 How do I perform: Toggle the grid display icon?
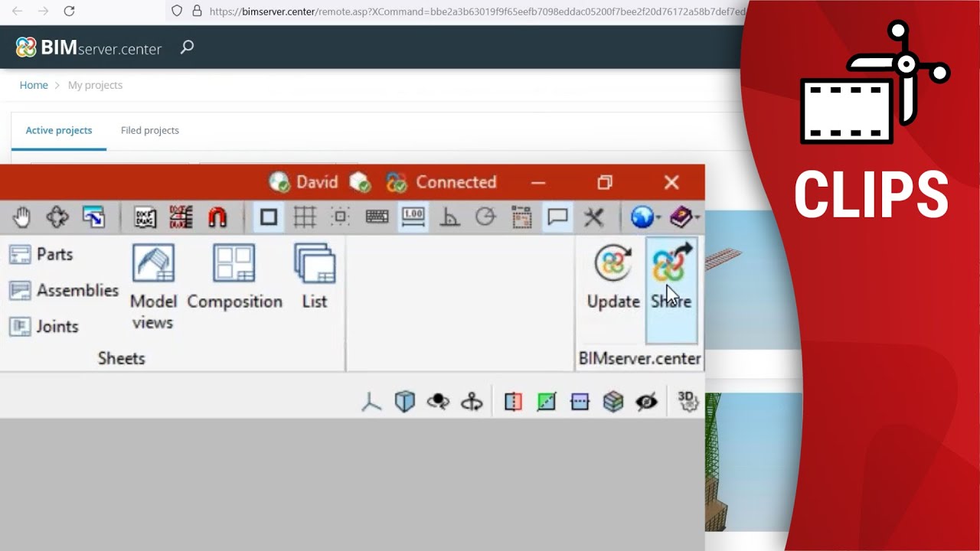tap(305, 217)
